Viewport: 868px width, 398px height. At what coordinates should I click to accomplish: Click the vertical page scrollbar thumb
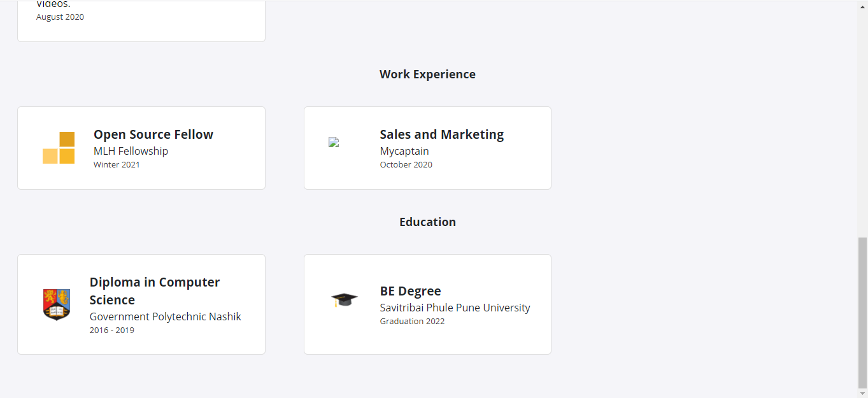(862, 312)
